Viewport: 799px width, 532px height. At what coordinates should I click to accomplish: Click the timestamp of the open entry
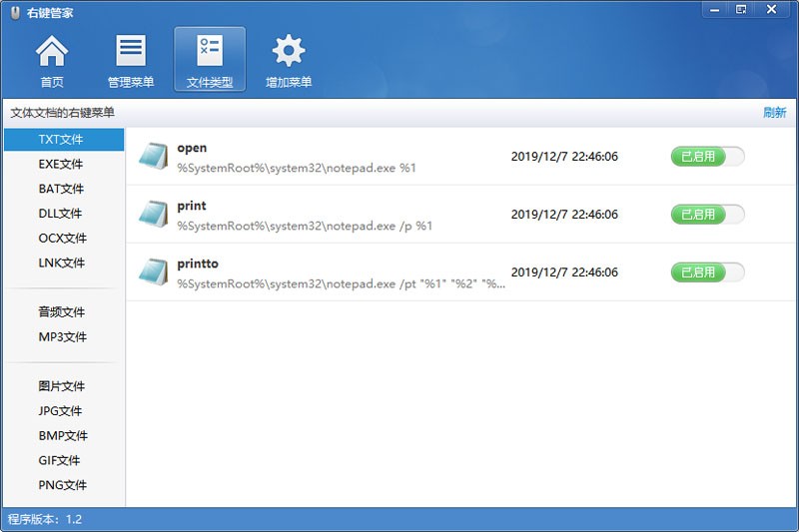(x=564, y=157)
